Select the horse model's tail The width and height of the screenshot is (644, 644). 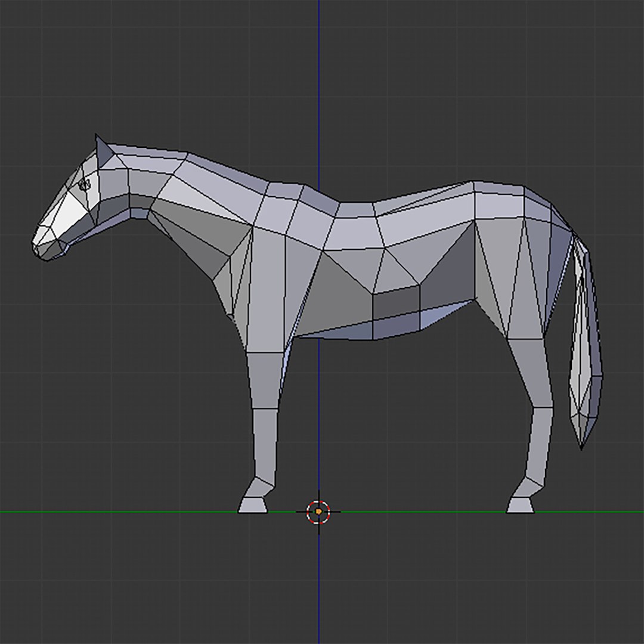pyautogui.click(x=586, y=340)
